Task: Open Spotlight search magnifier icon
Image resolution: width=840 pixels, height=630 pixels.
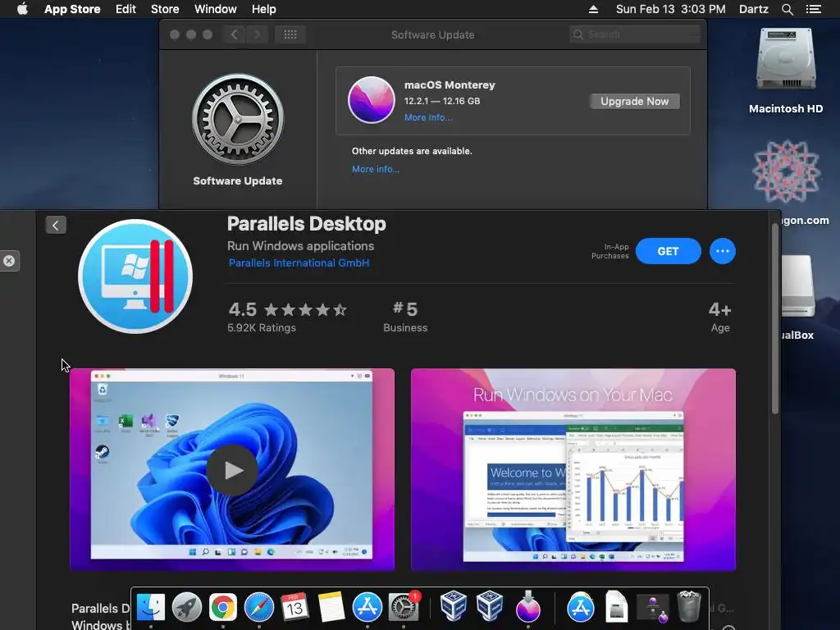Action: 787,9
